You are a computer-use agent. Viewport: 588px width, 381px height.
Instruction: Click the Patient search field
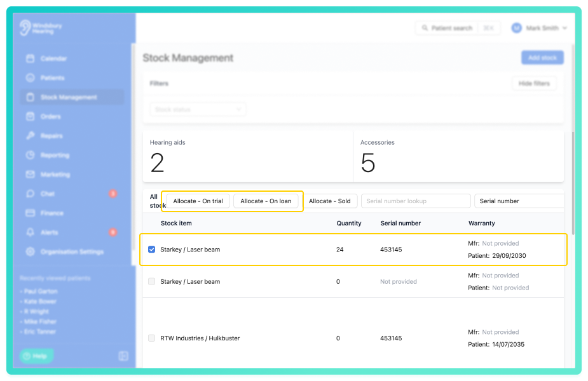click(458, 28)
